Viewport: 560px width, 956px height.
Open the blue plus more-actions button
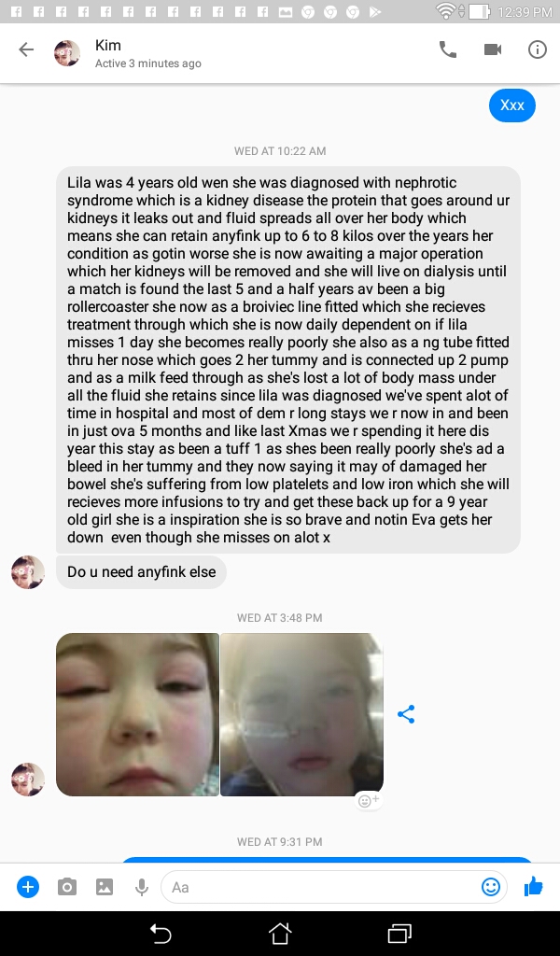(x=28, y=887)
